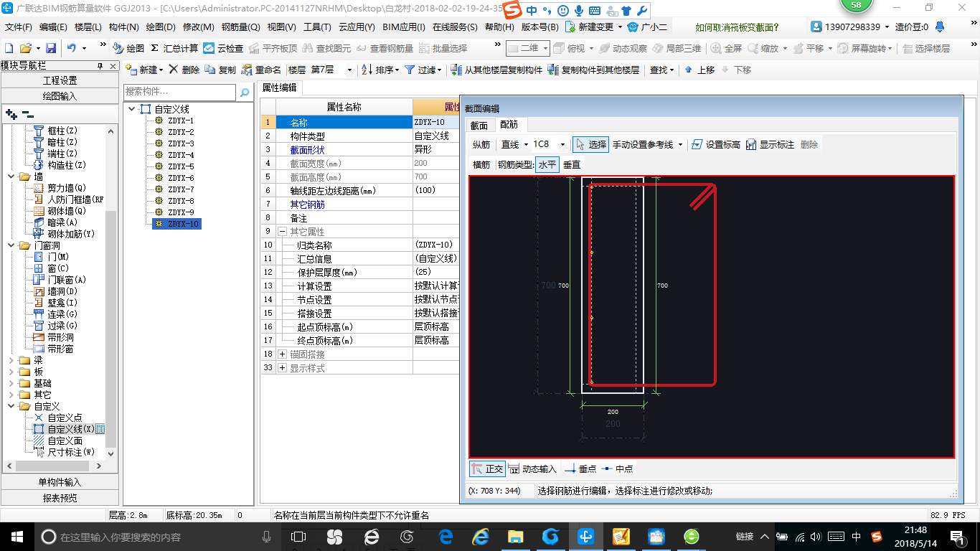The image size is (980, 551).
Task: Select 水平 horizontal rebar type
Action: point(547,164)
